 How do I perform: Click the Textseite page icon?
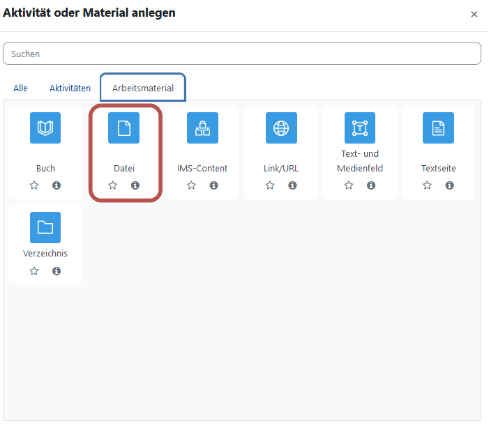438,128
